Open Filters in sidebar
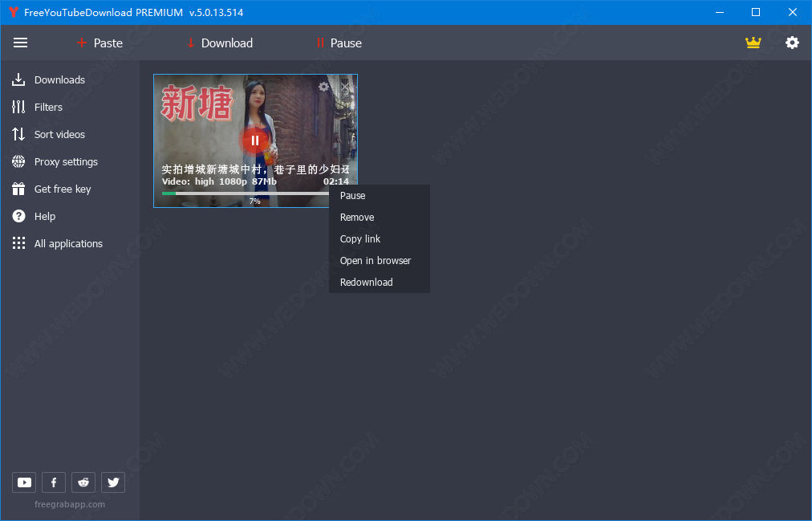The width and height of the screenshot is (812, 521). point(37,108)
